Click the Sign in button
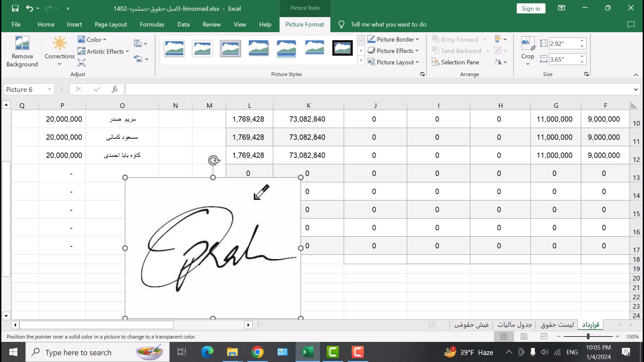 pyautogui.click(x=531, y=9)
